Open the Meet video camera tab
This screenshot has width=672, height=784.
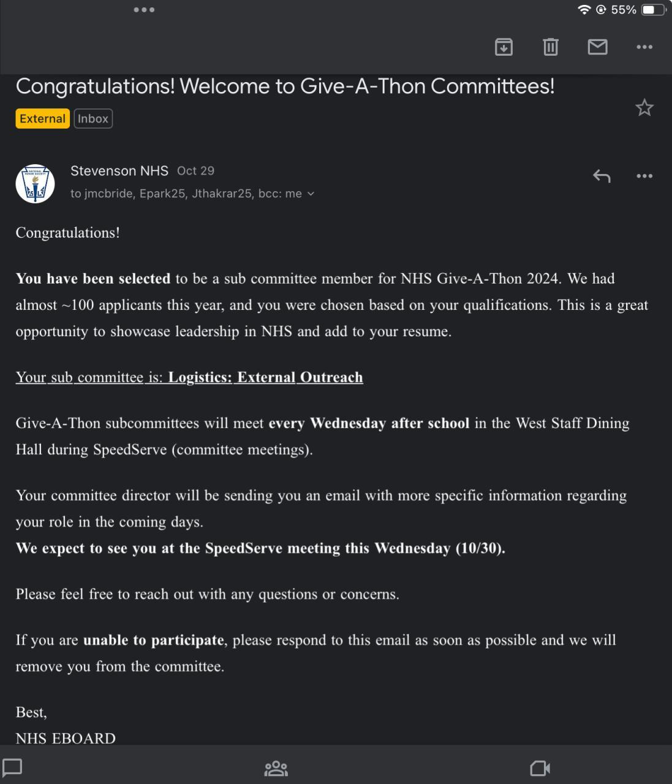click(x=540, y=768)
